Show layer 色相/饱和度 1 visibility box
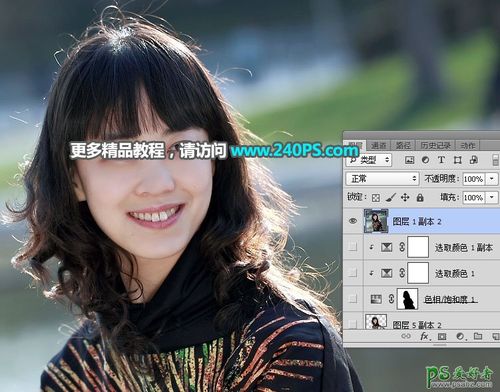500x392 pixels. (x=353, y=299)
